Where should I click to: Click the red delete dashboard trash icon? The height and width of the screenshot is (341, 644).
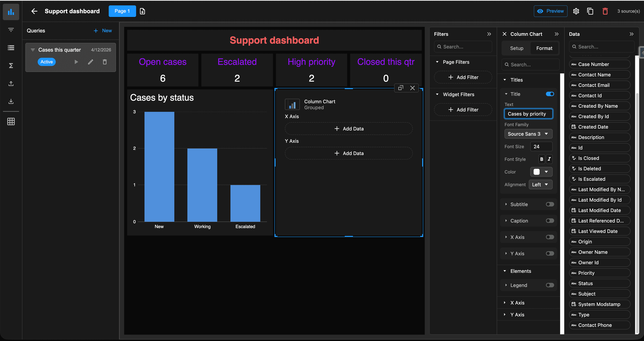605,11
